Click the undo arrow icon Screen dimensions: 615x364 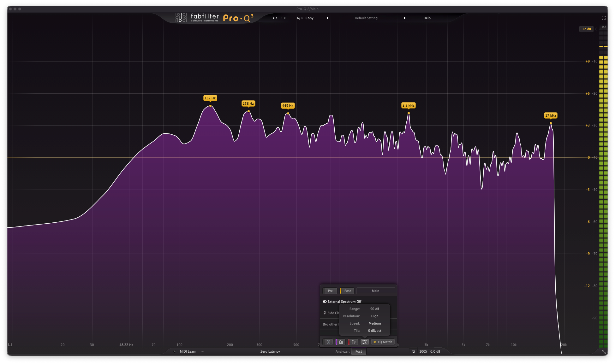pos(275,18)
